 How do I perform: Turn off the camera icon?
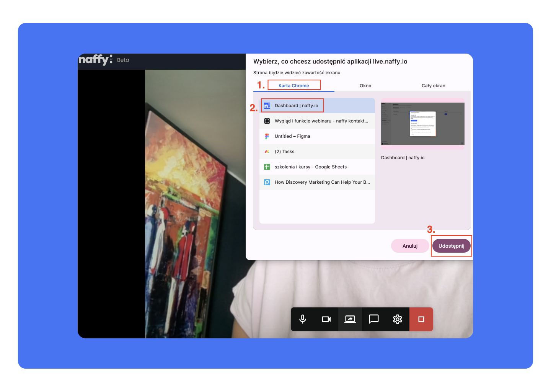coord(326,319)
